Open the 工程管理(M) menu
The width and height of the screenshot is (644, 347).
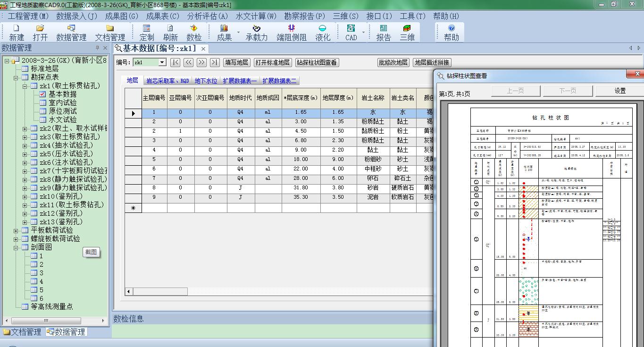28,16
